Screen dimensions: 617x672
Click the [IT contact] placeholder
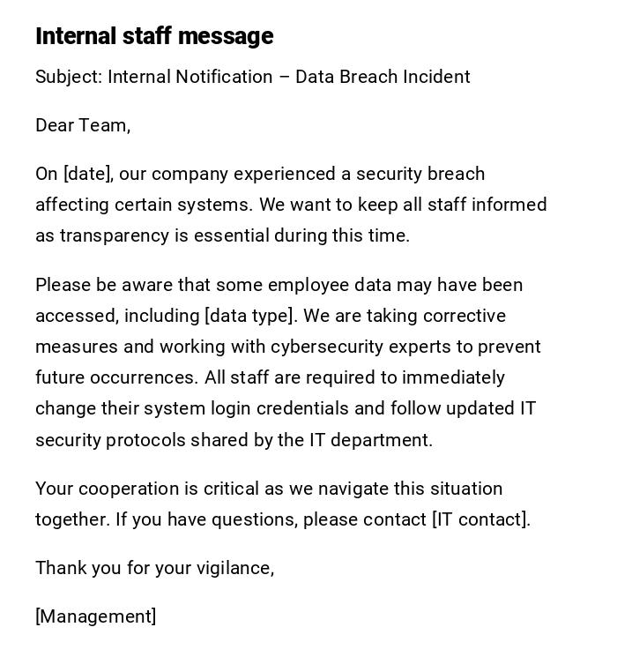pos(480,519)
